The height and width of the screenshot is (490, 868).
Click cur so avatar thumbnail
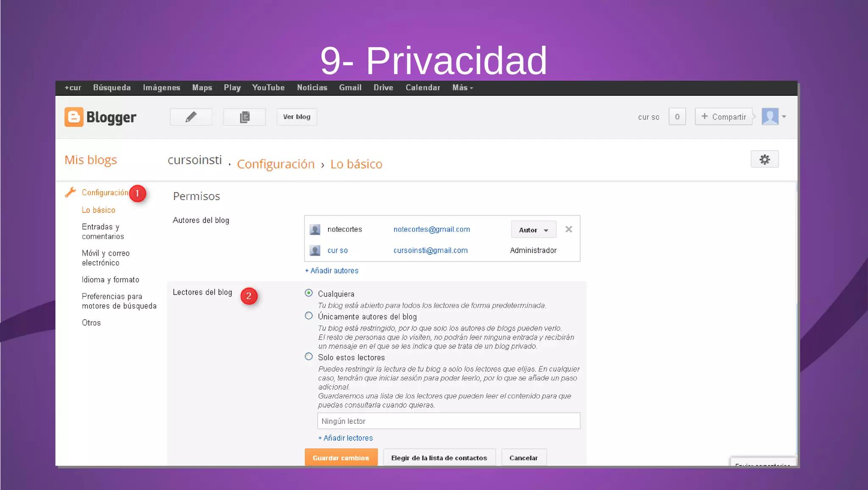[315, 251]
